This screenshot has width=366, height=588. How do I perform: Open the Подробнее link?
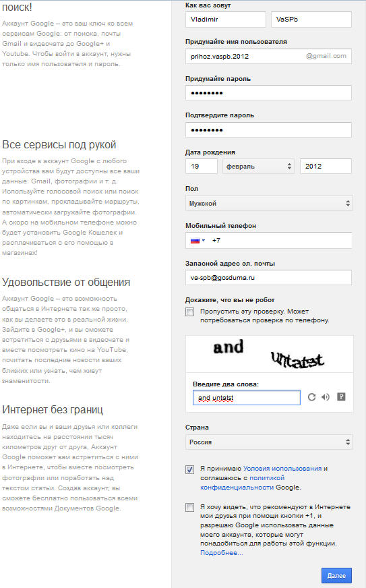click(221, 553)
